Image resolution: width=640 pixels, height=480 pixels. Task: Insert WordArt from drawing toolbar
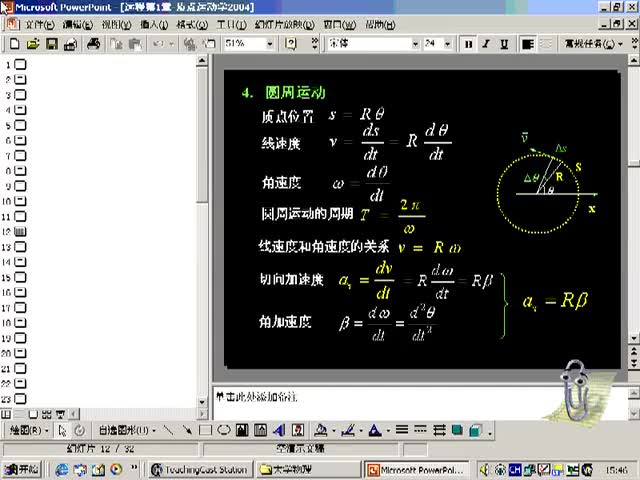[x=279, y=430]
